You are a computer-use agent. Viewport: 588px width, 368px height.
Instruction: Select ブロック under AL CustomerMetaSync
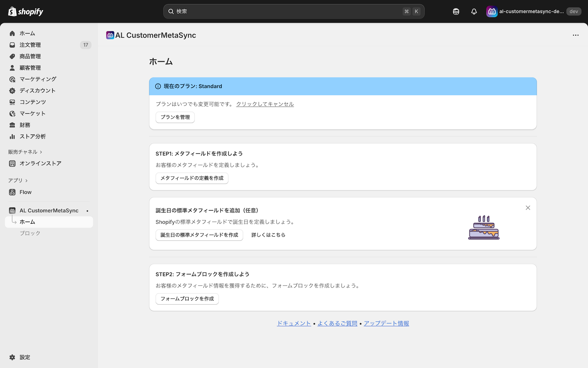[30, 233]
